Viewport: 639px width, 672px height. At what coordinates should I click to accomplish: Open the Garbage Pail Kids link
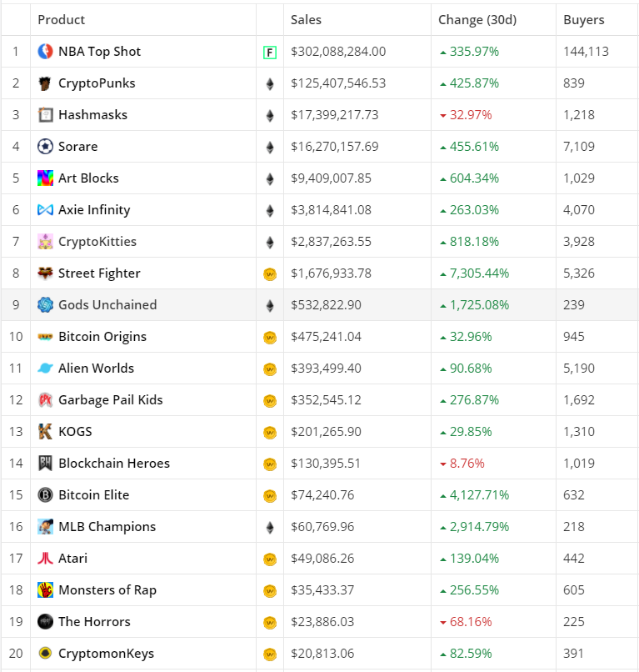pyautogui.click(x=111, y=400)
